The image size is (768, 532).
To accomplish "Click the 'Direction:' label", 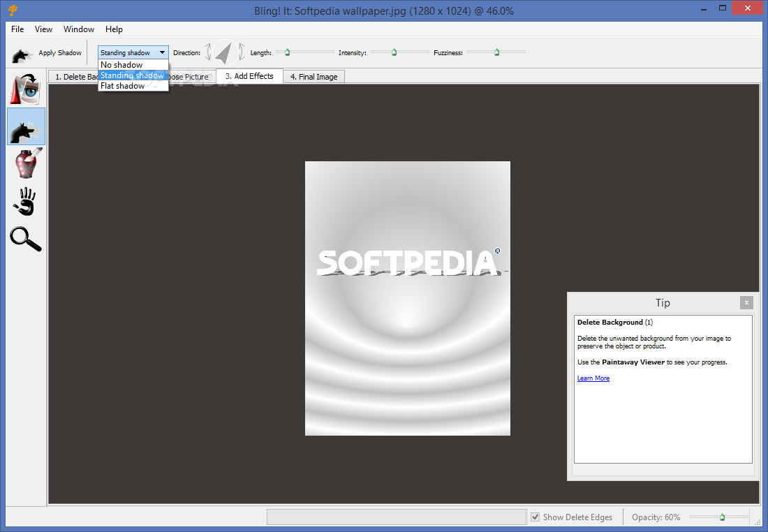I will coord(186,53).
